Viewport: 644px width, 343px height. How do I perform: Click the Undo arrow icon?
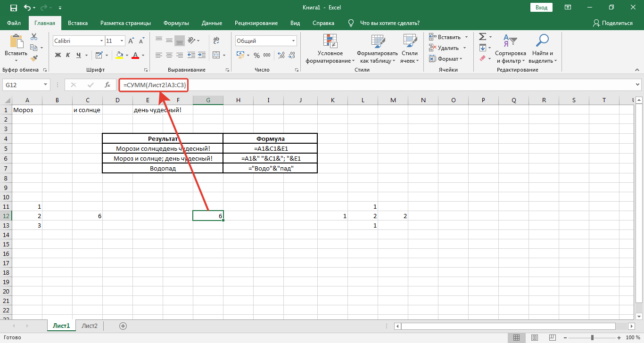27,8
